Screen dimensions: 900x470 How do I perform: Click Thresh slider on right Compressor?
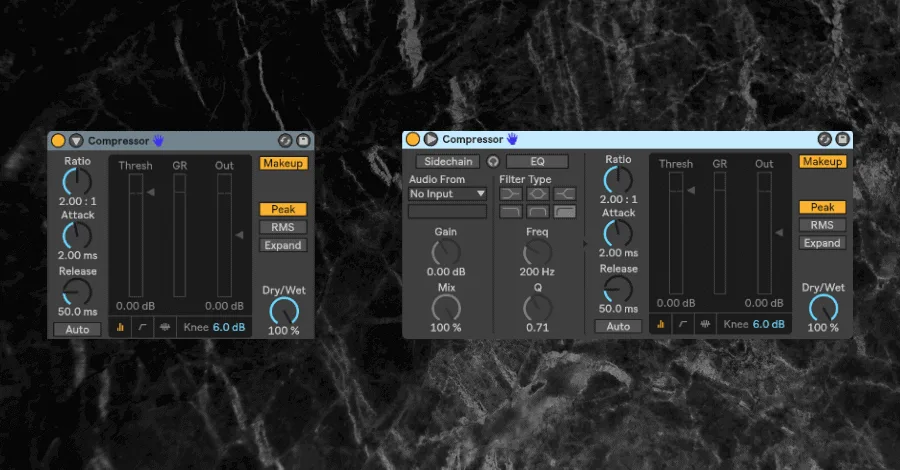tap(676, 233)
